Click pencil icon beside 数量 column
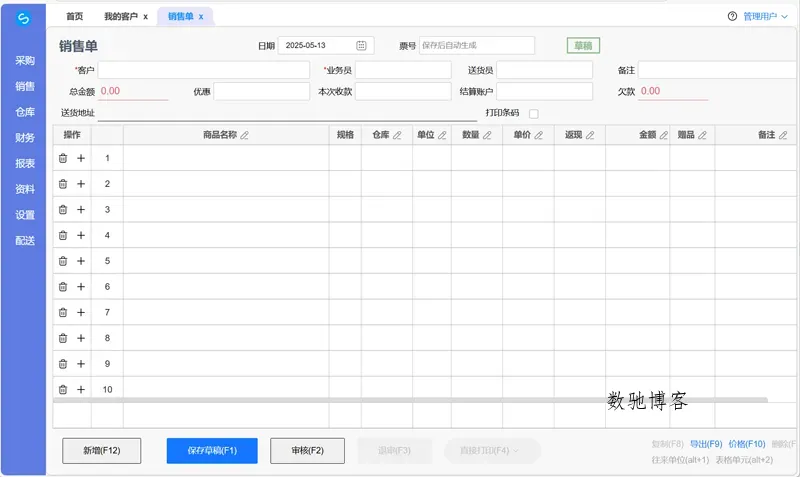 pos(487,135)
